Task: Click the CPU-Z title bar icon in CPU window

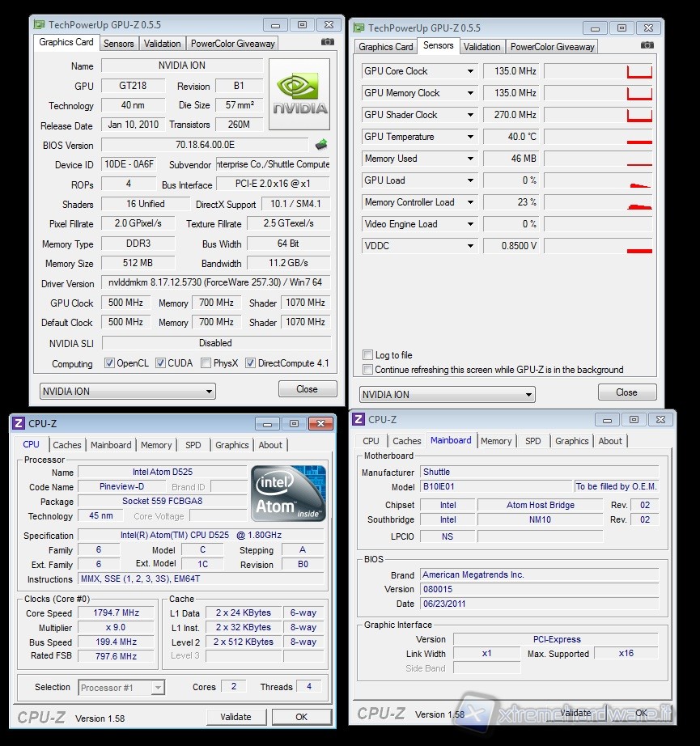Action: pyautogui.click(x=19, y=423)
